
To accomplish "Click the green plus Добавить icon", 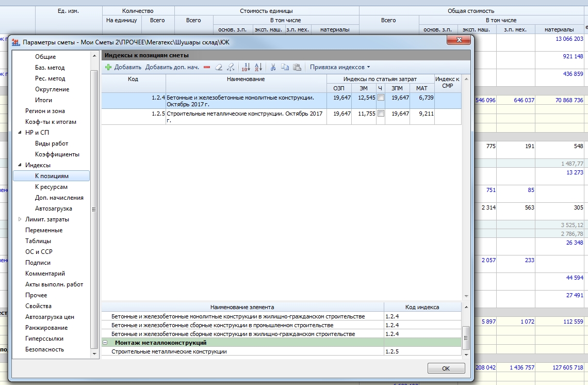I will pyautogui.click(x=108, y=67).
